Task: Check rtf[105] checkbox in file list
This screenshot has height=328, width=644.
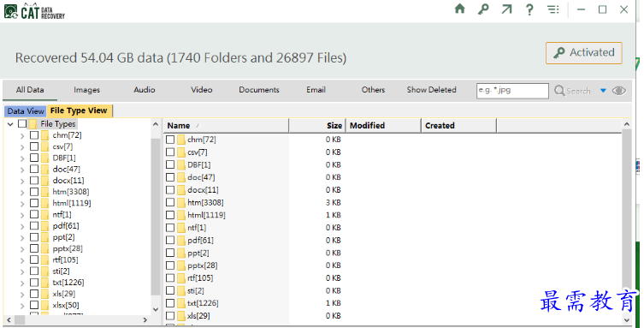Action: [170, 278]
